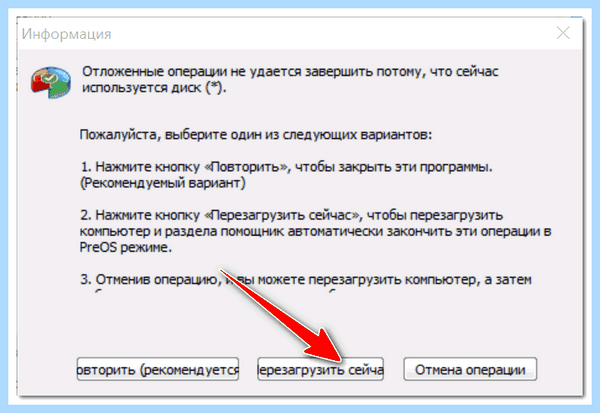Click the "Отложенные операции не удается завершить" message line
The image size is (600, 413).
[x=290, y=72]
